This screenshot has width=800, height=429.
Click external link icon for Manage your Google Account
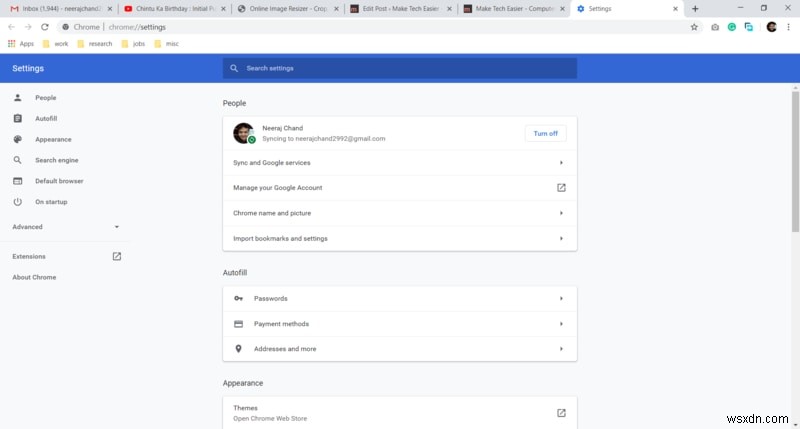[x=561, y=188]
